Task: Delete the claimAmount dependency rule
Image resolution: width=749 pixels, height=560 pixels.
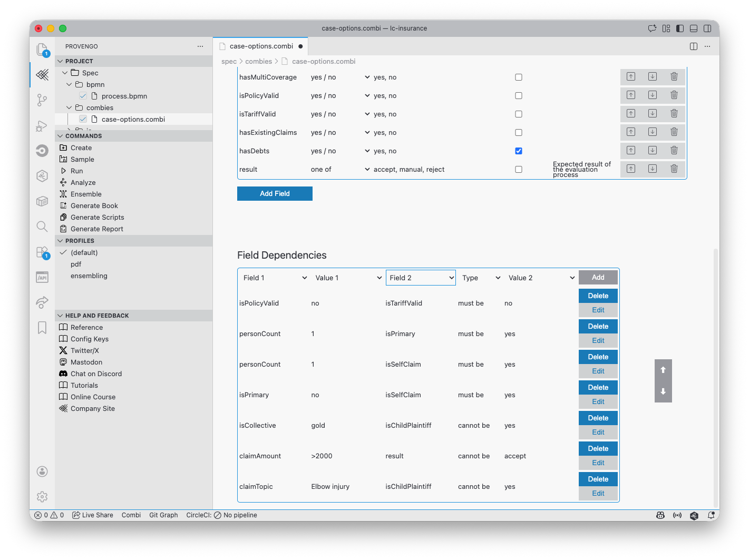Action: (x=598, y=449)
